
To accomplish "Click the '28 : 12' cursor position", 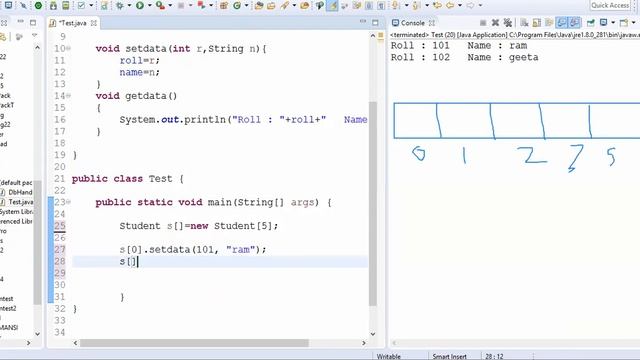I will point(494,356).
